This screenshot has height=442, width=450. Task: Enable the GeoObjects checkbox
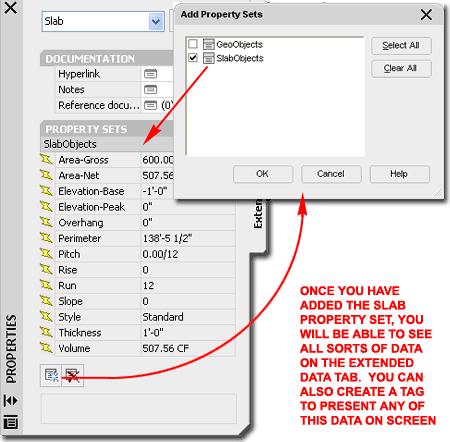(193, 44)
